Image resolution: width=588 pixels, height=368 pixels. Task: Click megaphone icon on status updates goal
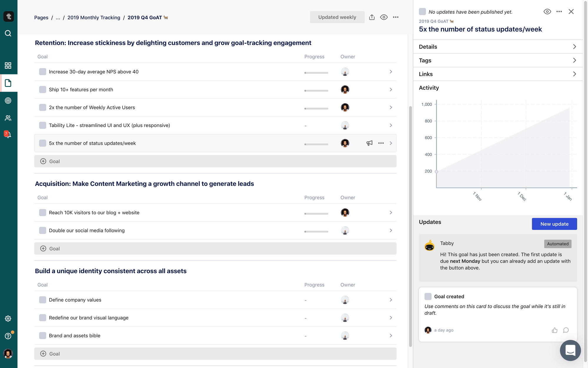369,143
